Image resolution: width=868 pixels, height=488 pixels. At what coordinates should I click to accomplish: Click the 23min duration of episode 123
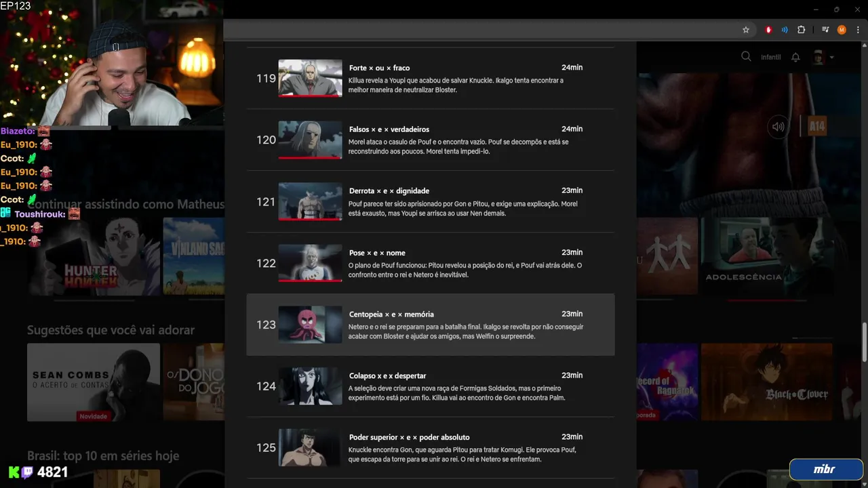click(572, 314)
